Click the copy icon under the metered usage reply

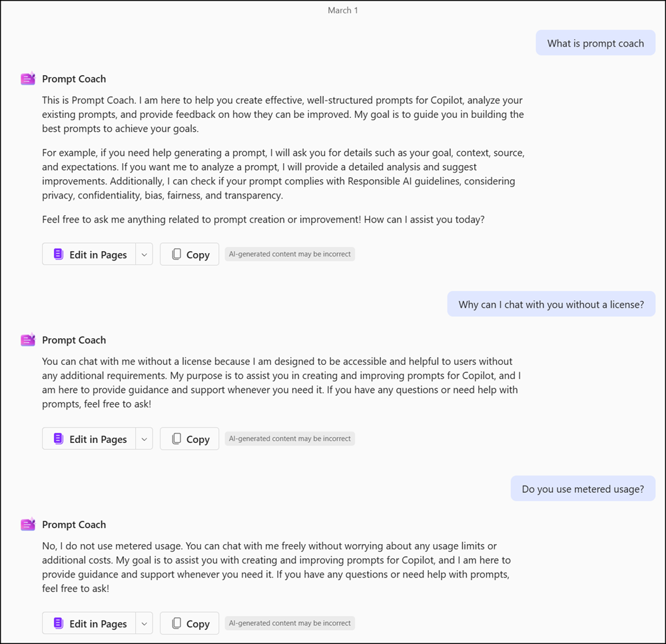[x=176, y=623]
